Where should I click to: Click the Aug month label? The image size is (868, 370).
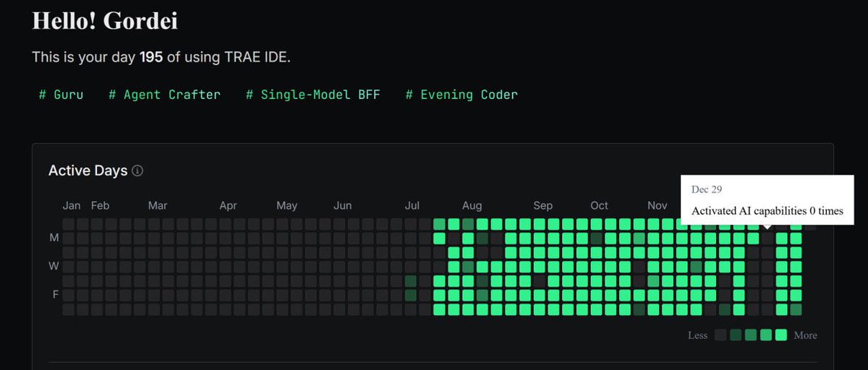click(x=472, y=206)
